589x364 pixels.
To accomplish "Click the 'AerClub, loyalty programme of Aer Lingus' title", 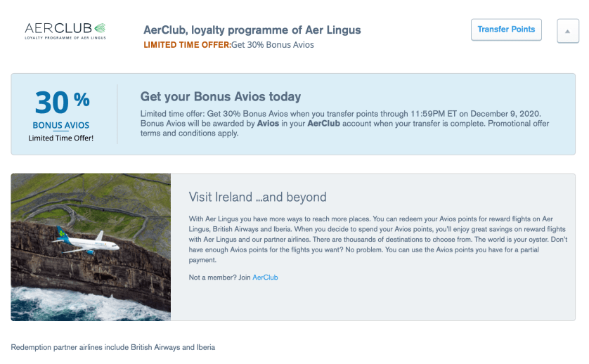I will click(252, 30).
